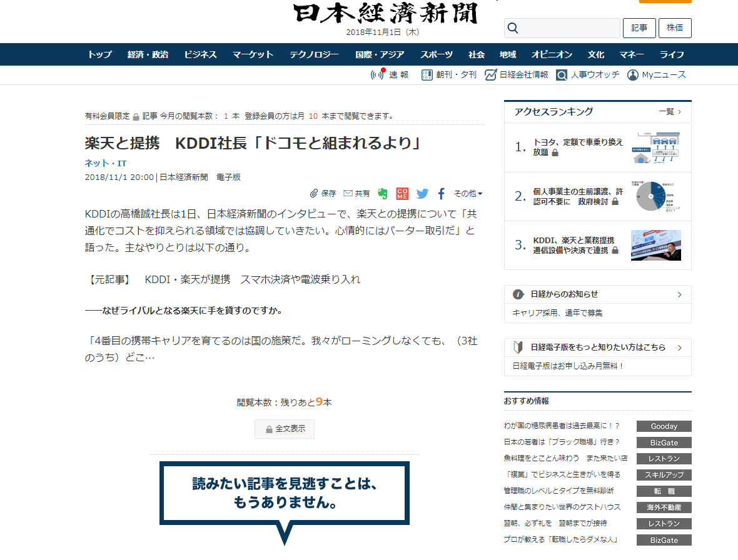Click the Toyota ranking article thumbnail
The image size is (738, 560).
(x=655, y=147)
